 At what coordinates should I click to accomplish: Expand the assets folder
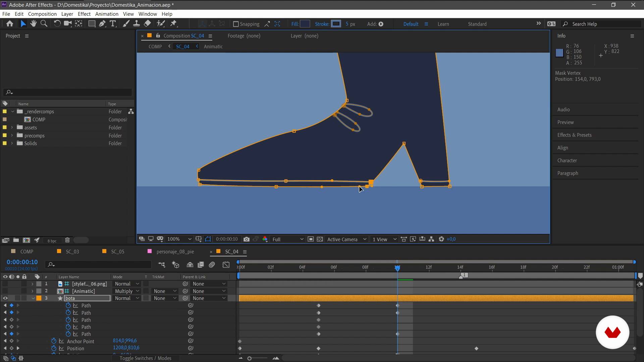coord(12,127)
